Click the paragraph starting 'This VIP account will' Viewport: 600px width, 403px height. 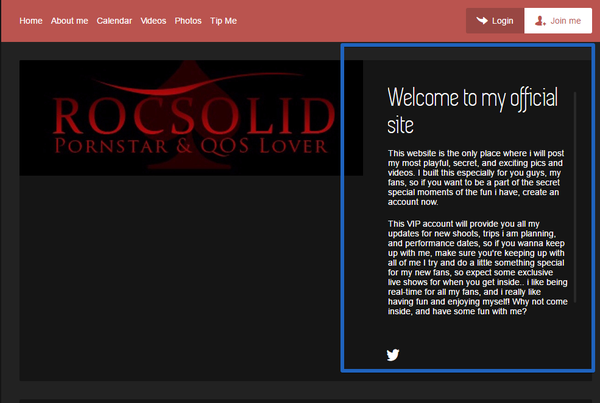point(478,268)
